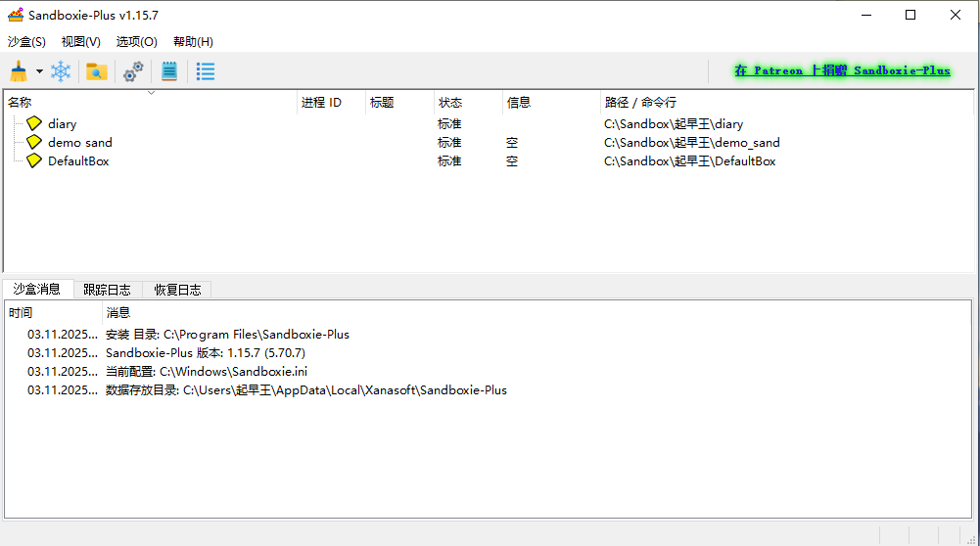Open the 选项(O) menu
This screenshot has width=980, height=546.
pos(137,42)
